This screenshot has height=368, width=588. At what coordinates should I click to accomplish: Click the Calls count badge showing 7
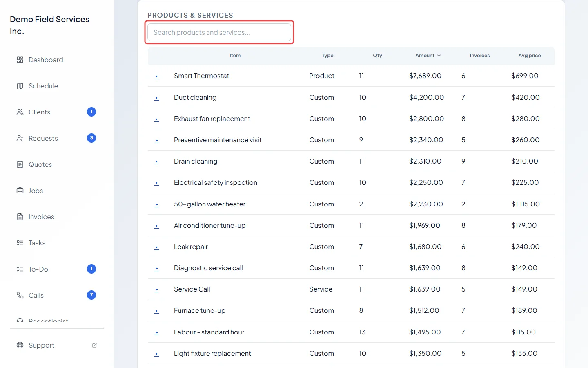point(91,295)
